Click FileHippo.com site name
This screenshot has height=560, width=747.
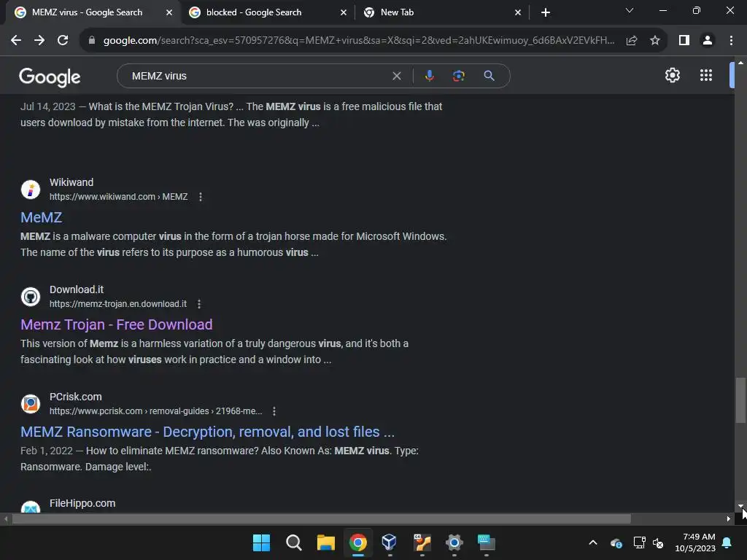click(x=82, y=503)
